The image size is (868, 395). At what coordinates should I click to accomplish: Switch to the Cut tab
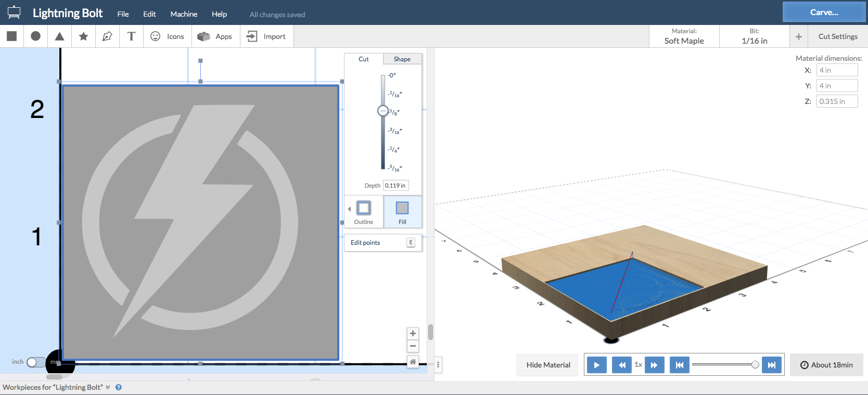tap(364, 59)
